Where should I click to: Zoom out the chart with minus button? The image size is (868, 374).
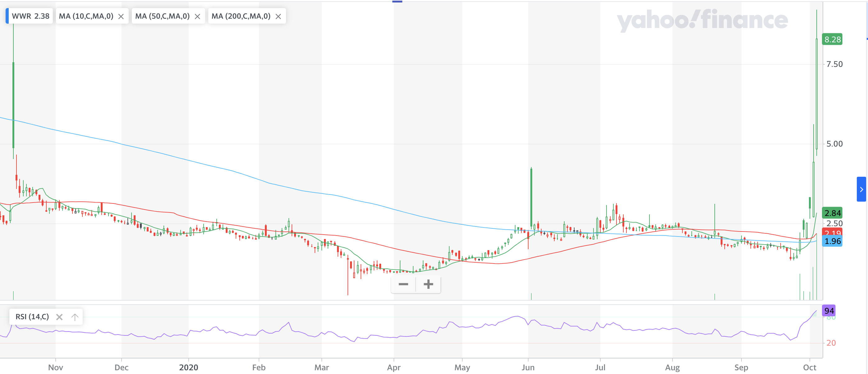coord(403,284)
